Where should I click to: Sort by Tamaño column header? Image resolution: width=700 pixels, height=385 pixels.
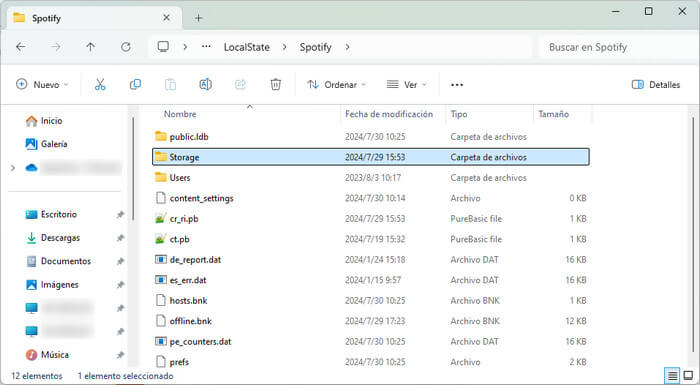pos(554,114)
